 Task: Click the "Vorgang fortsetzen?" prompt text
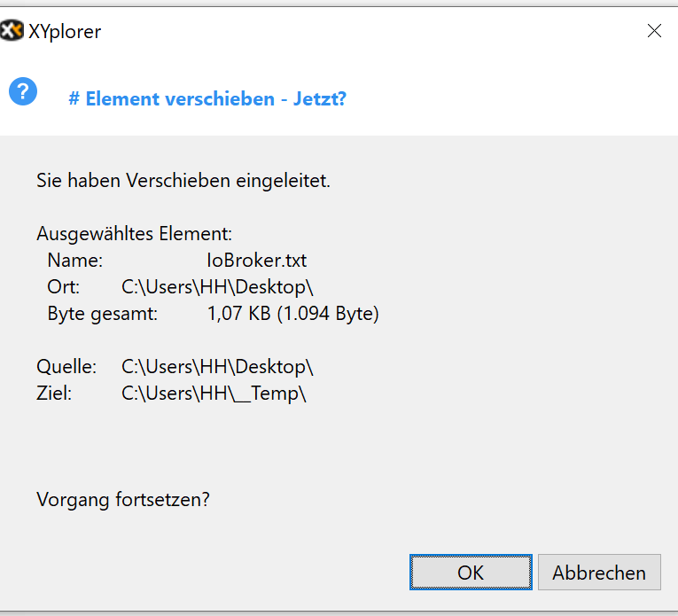[123, 499]
